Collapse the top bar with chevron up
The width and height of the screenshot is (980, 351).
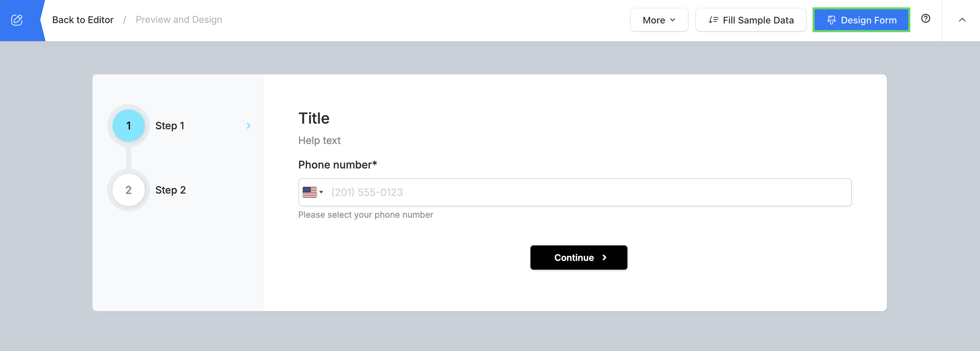pos(962,20)
